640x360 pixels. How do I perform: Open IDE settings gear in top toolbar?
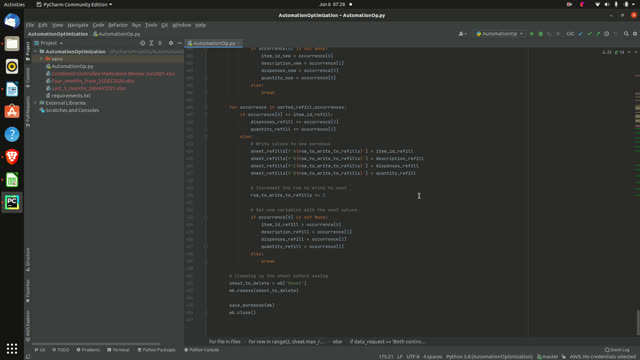click(635, 34)
